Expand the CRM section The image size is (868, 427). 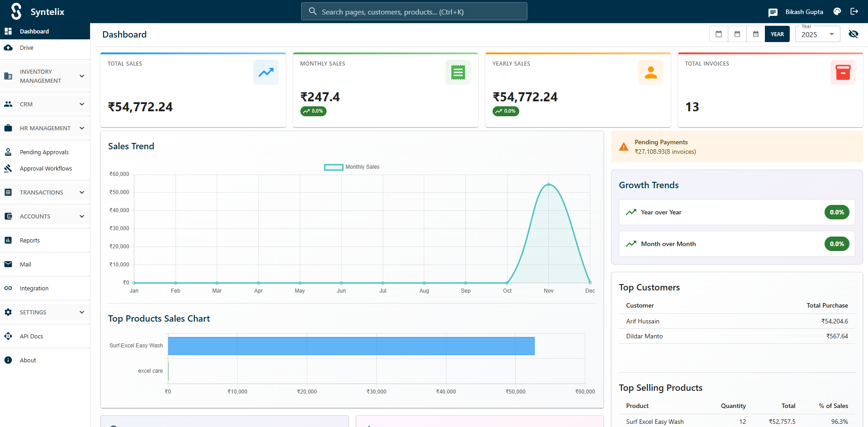(45, 104)
